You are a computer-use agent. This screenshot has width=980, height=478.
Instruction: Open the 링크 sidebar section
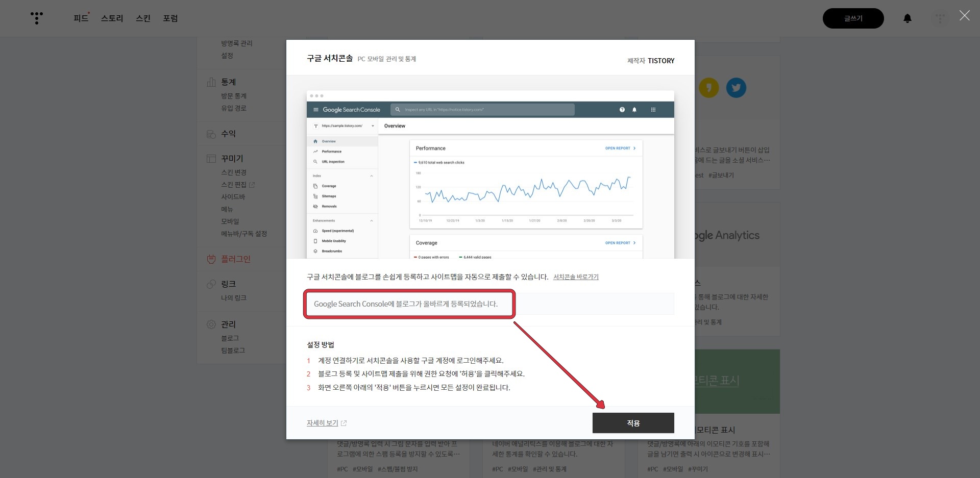click(228, 284)
